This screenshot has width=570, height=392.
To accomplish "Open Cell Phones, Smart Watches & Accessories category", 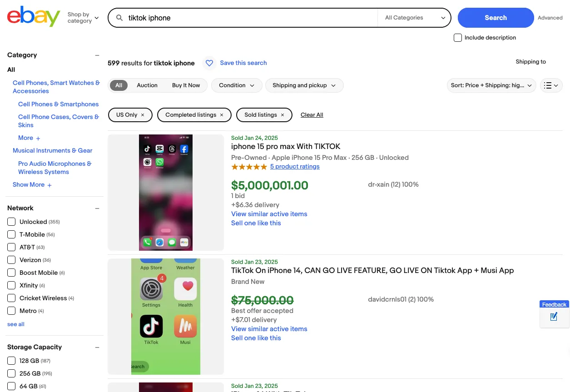I will point(56,87).
